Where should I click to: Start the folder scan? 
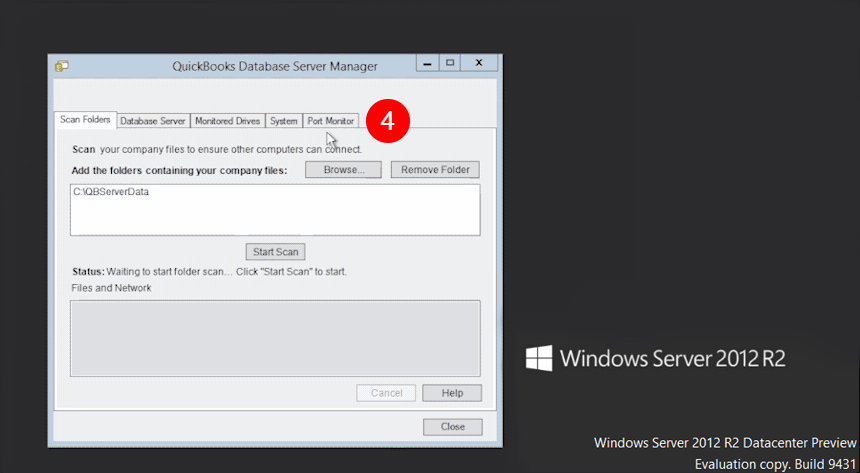(275, 252)
